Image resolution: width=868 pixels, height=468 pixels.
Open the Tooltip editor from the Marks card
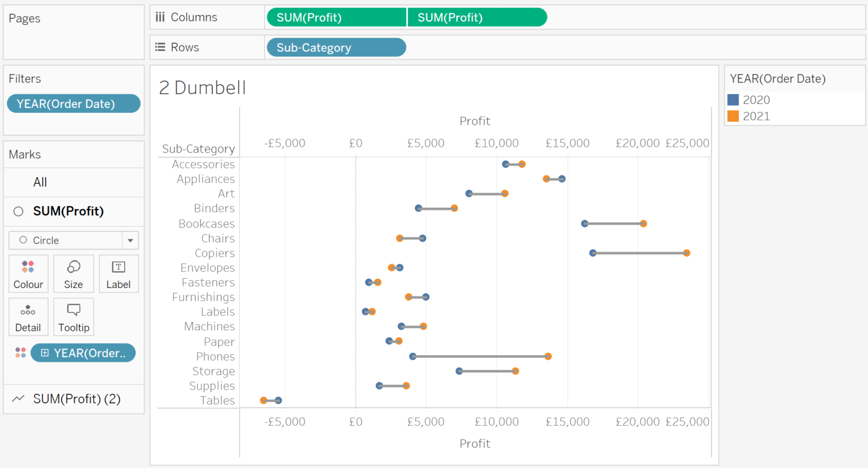coord(73,316)
